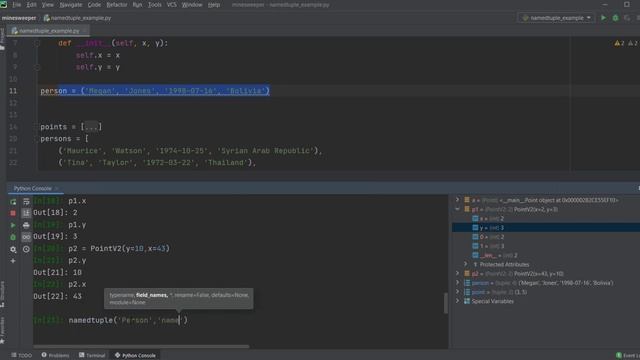Open the Refactor menu
The height and width of the screenshot is (360, 640).
point(117,5)
